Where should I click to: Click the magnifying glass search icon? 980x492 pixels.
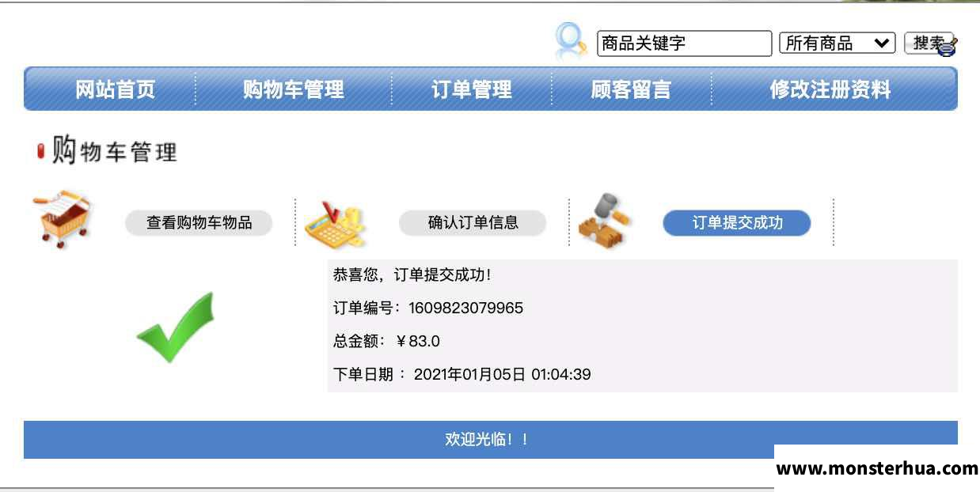570,41
